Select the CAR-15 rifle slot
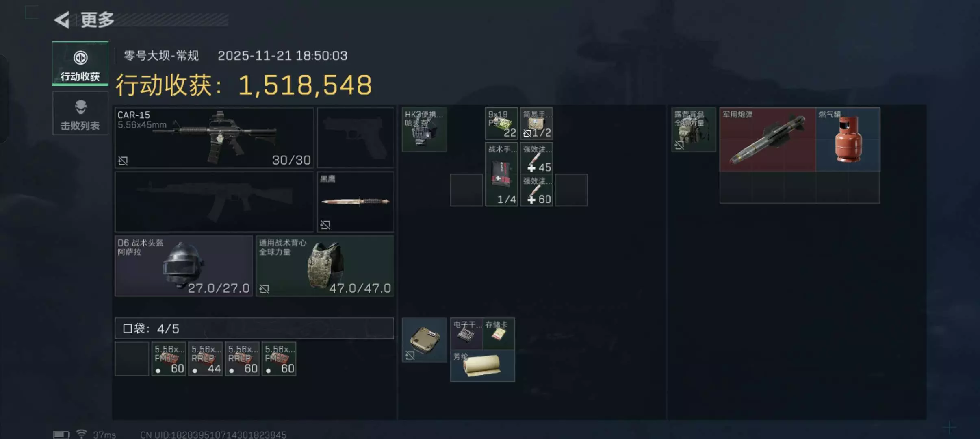The height and width of the screenshot is (439, 980). pyautogui.click(x=214, y=138)
